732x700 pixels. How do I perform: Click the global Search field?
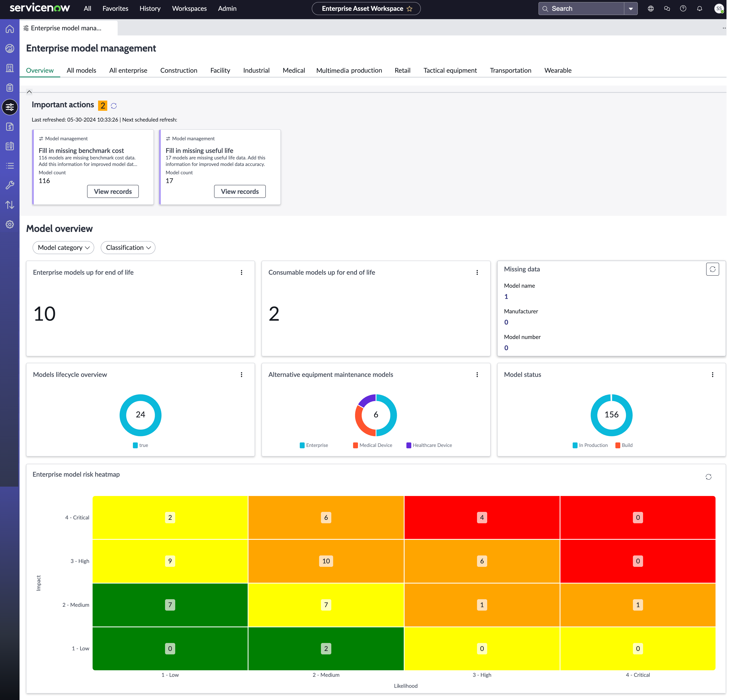[581, 9]
